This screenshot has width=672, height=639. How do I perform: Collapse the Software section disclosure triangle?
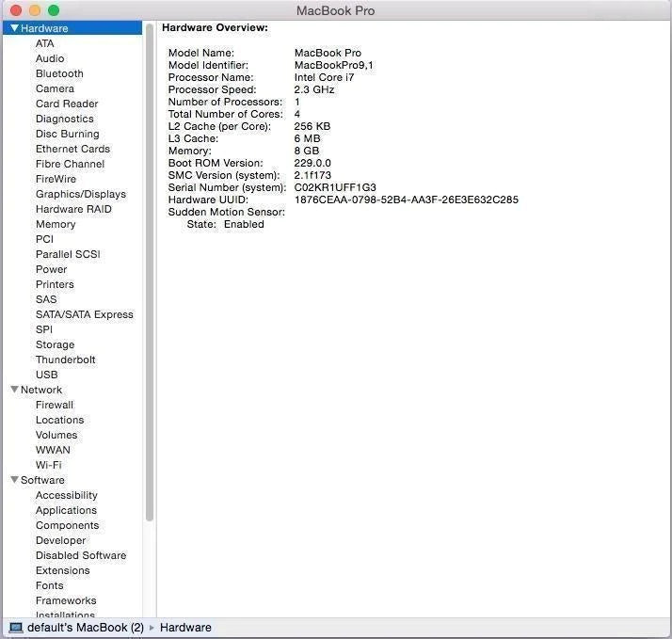click(14, 480)
